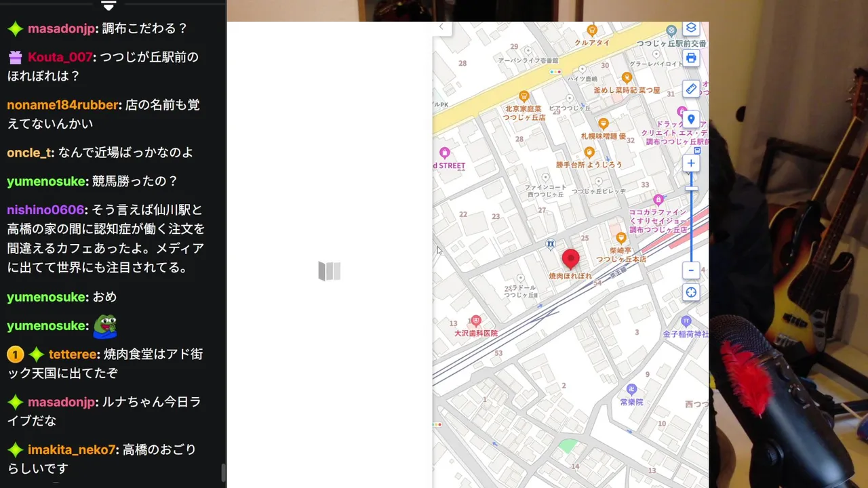Click username masadonjp asking 調布こだわる
Screen dimensions: 868x488
pos(61,28)
